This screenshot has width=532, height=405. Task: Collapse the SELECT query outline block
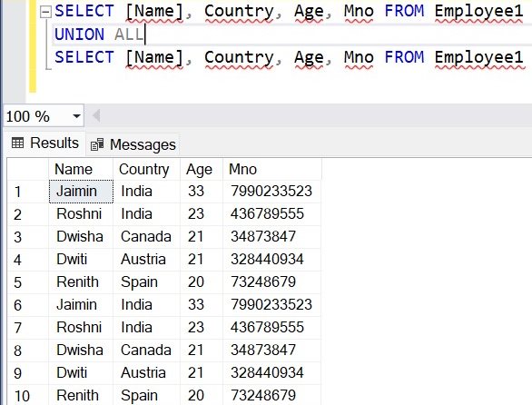45,13
